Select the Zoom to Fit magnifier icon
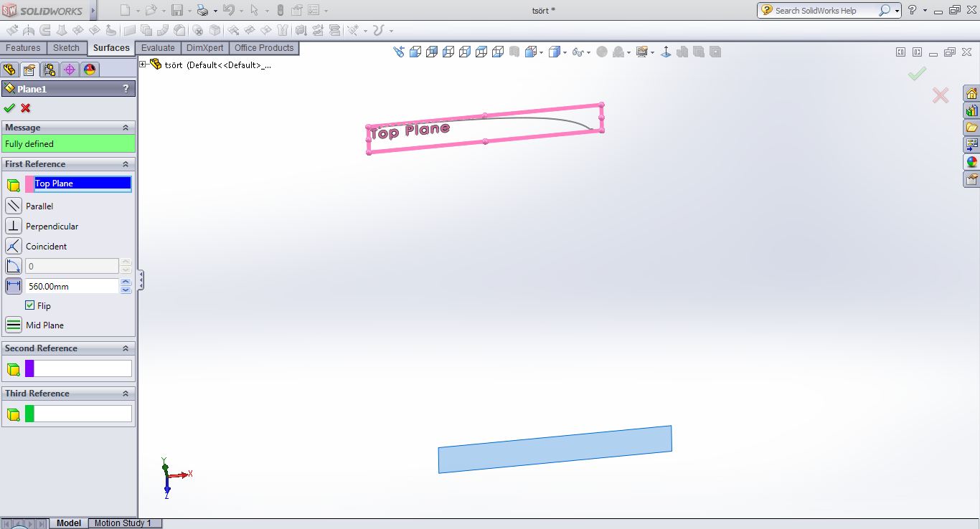The image size is (980, 529). (x=400, y=52)
